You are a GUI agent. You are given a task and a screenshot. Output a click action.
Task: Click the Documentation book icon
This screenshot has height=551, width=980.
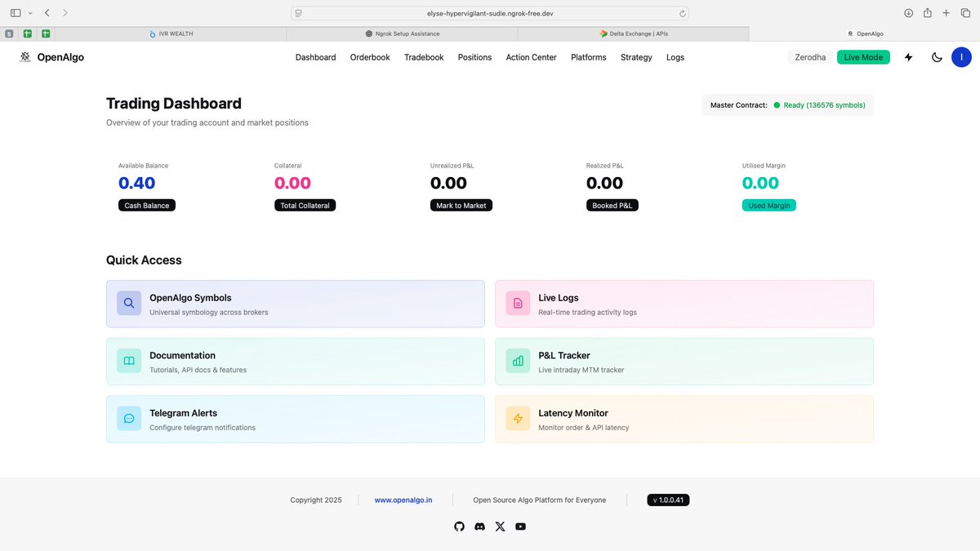pos(129,361)
